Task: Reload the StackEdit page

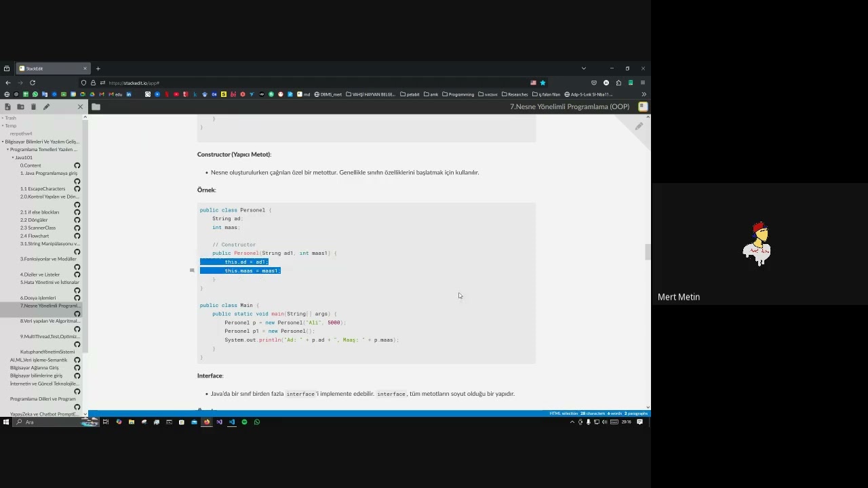Action: [x=33, y=83]
